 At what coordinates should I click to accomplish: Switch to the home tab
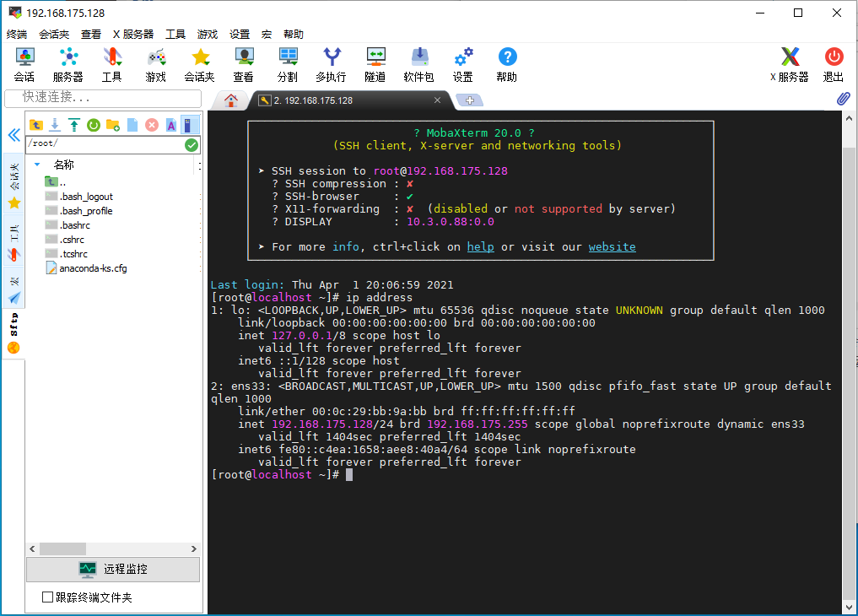pos(231,100)
